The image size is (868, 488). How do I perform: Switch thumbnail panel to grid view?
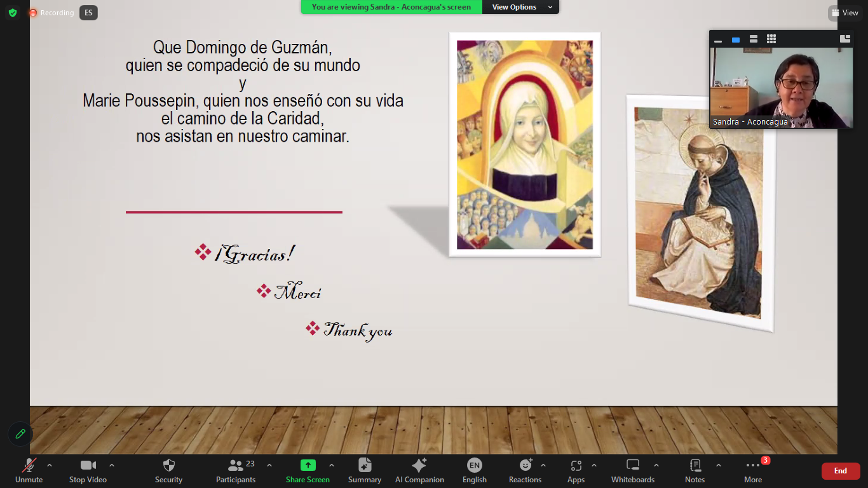tap(771, 39)
